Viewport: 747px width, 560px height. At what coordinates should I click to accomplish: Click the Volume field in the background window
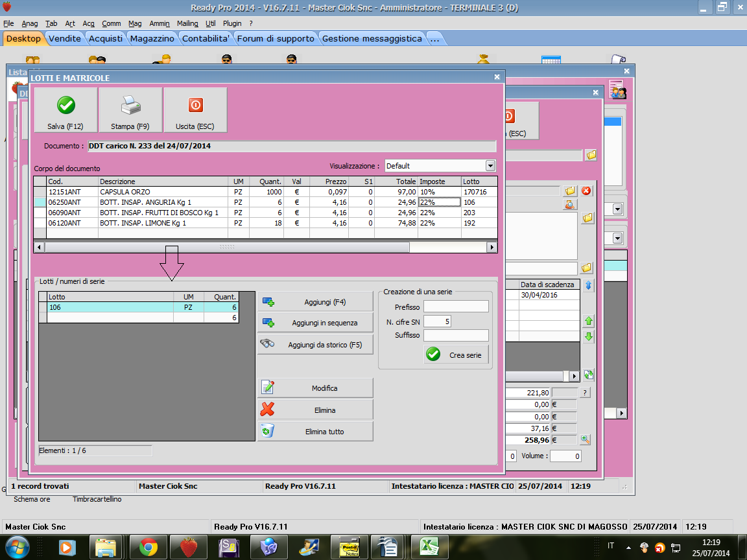click(565, 456)
